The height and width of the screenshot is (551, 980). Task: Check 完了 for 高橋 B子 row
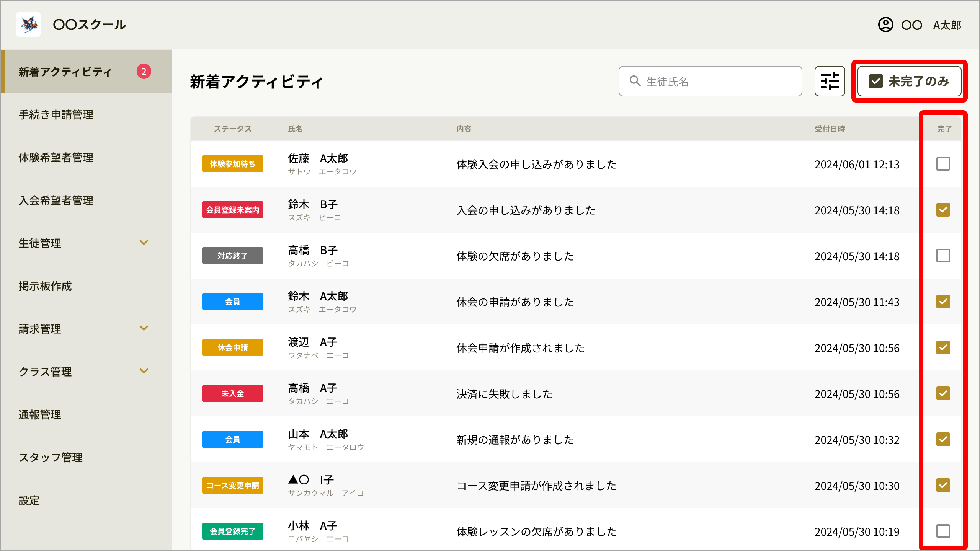[x=943, y=256]
